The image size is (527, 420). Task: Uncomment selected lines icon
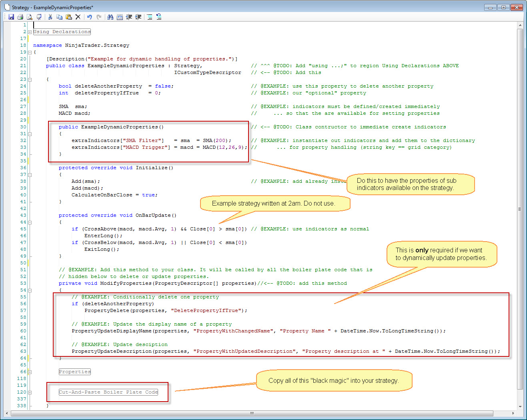pos(159,17)
